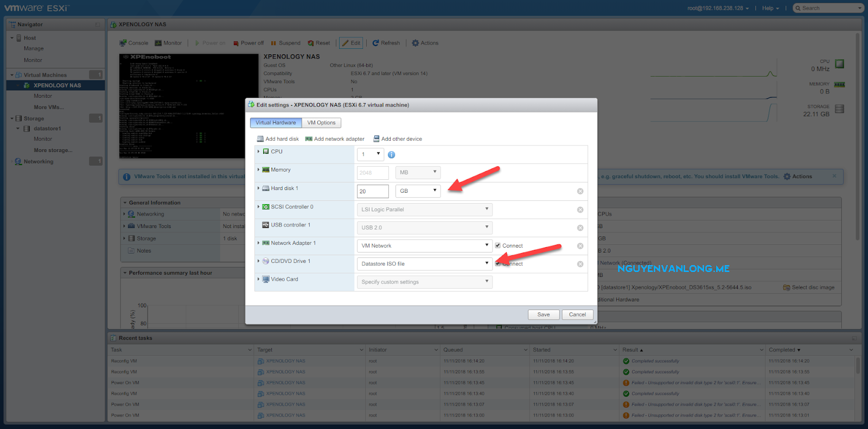Open the Hard disk size unit dropdown
The image size is (868, 429).
(x=418, y=191)
